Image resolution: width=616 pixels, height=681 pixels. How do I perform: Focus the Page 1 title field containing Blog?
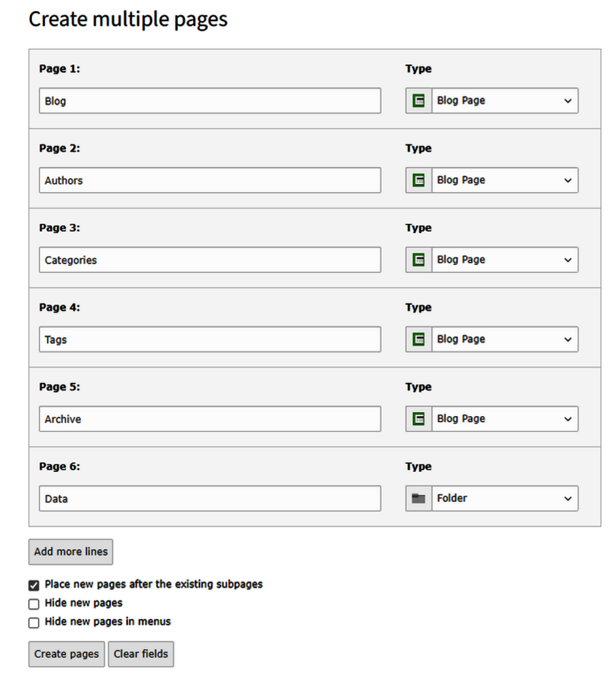pyautogui.click(x=210, y=101)
